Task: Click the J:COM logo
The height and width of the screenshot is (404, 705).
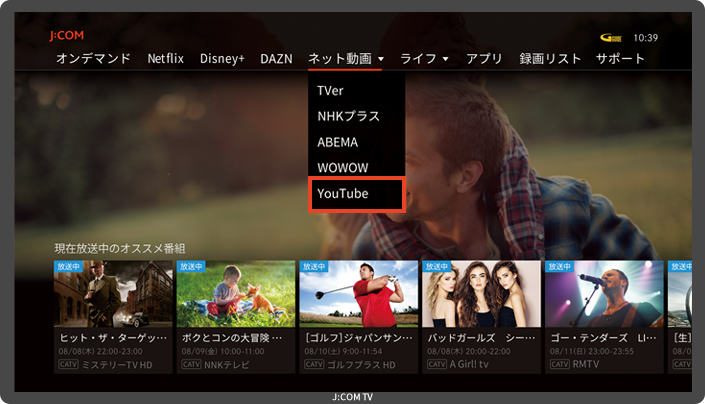Action: [x=67, y=36]
